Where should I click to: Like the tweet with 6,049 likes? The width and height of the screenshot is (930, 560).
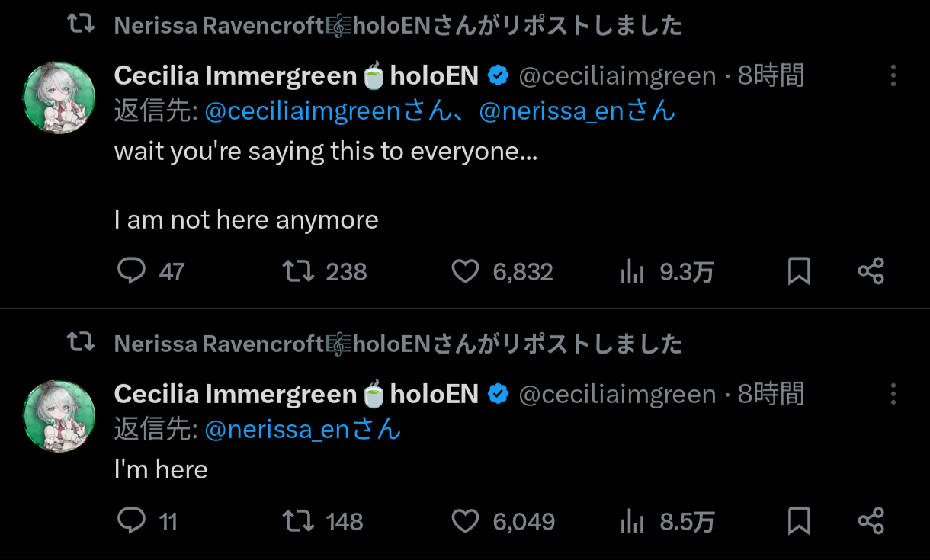point(465,521)
